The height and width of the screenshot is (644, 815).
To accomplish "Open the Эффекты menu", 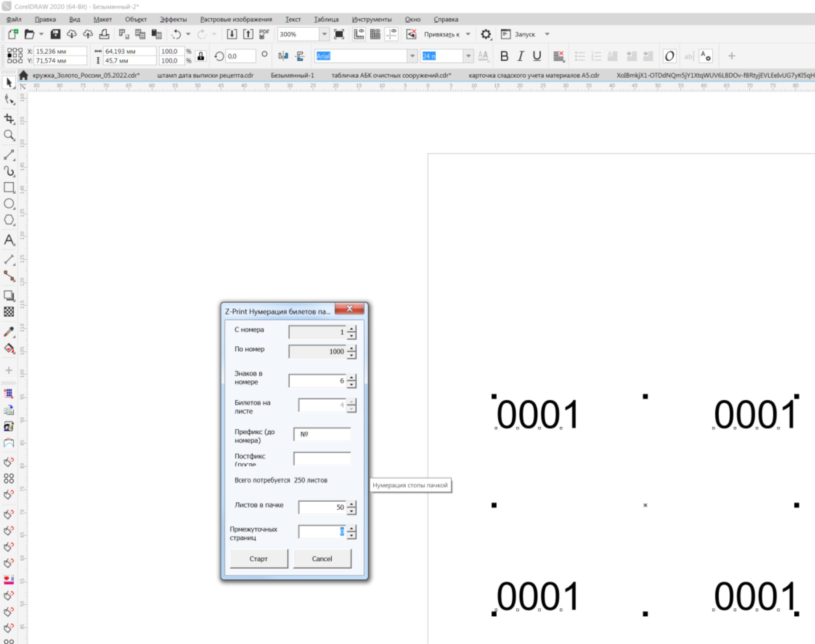I will [173, 19].
